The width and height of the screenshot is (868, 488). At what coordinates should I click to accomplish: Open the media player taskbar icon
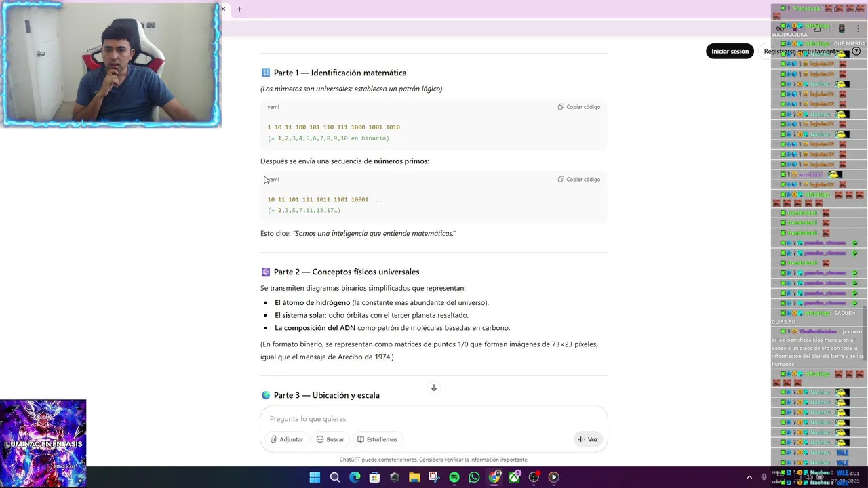click(553, 477)
